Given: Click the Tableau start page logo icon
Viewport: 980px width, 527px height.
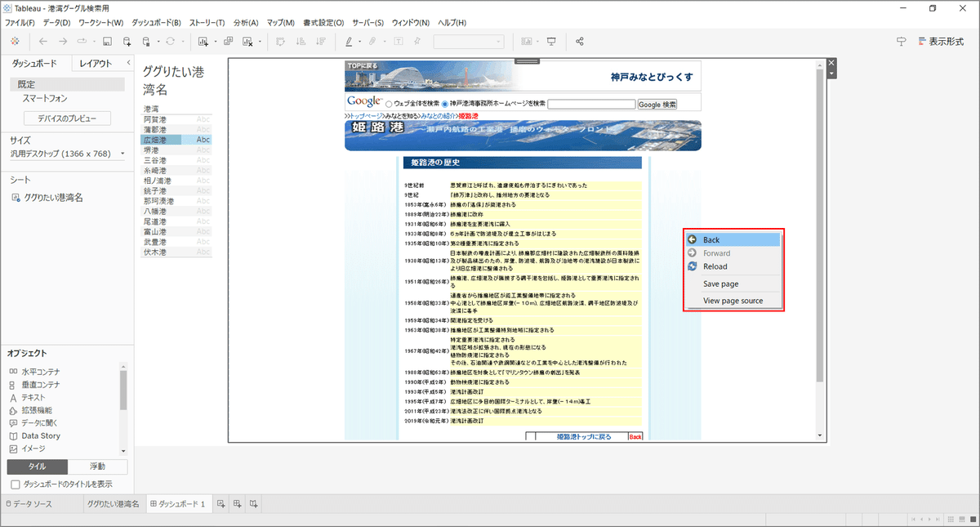Looking at the screenshot, I should point(15,41).
